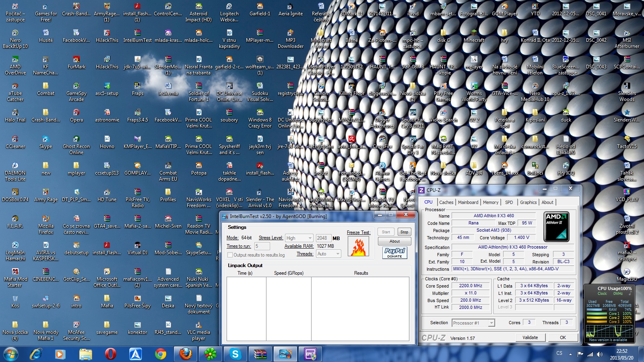Open the Graphics tab in CPU-Z
Screen dimensions: 644x362
click(x=528, y=202)
